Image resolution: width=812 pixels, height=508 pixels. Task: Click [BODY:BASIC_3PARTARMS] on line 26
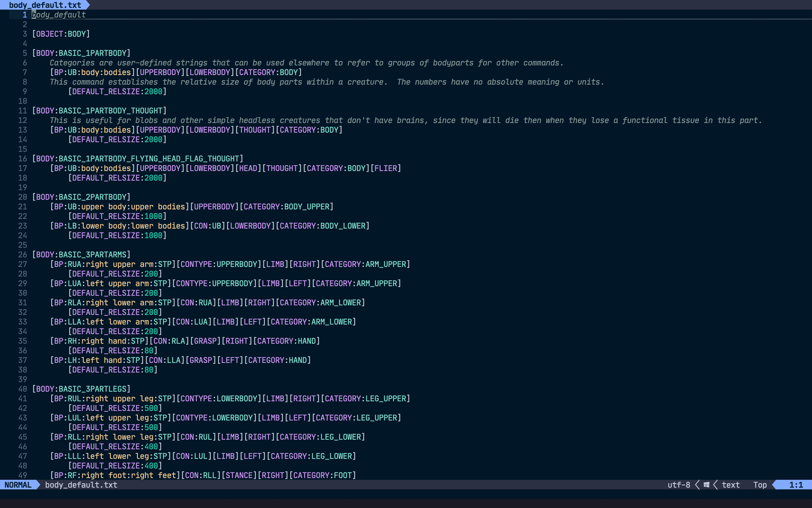tap(81, 255)
